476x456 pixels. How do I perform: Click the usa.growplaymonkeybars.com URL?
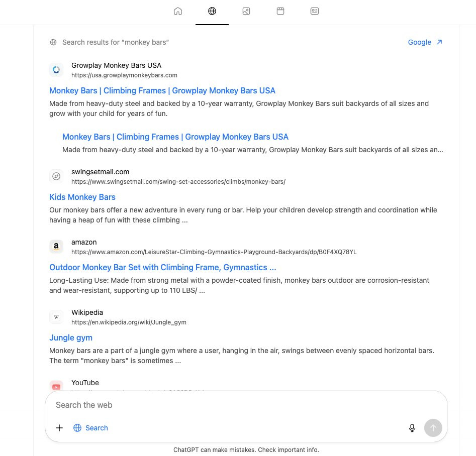click(124, 75)
